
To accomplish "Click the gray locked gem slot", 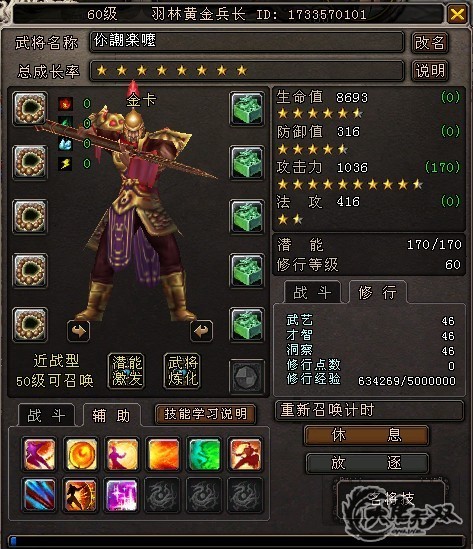I will point(247,377).
